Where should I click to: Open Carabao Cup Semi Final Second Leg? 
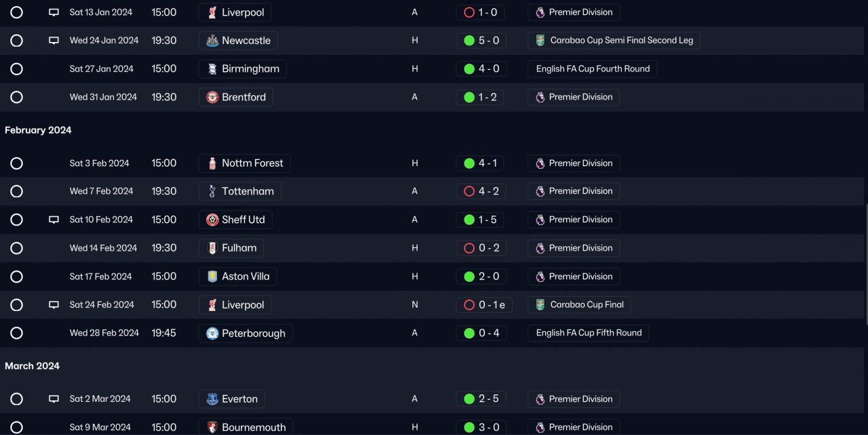tap(621, 41)
